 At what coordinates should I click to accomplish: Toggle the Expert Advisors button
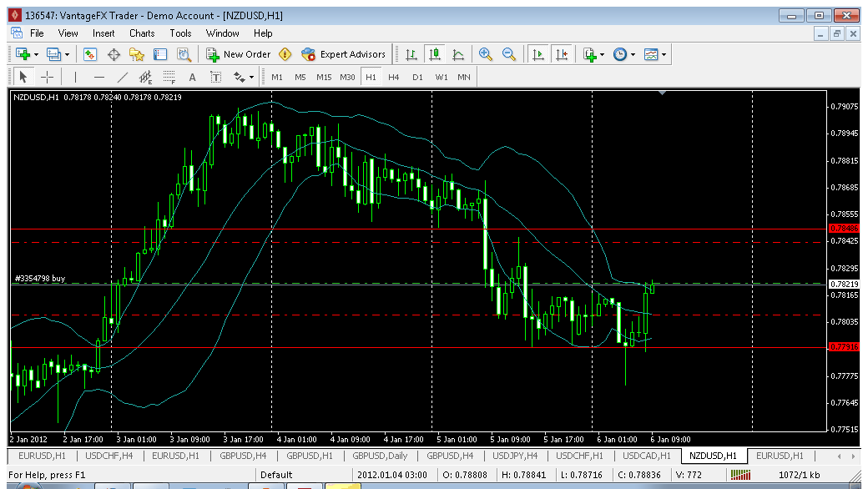coord(343,54)
